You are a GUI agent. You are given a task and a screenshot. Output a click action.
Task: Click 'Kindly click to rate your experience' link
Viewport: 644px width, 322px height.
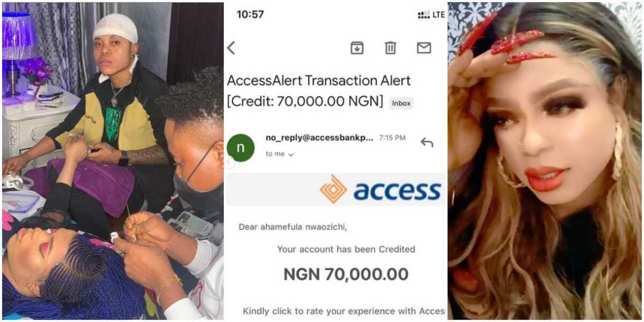point(343,311)
